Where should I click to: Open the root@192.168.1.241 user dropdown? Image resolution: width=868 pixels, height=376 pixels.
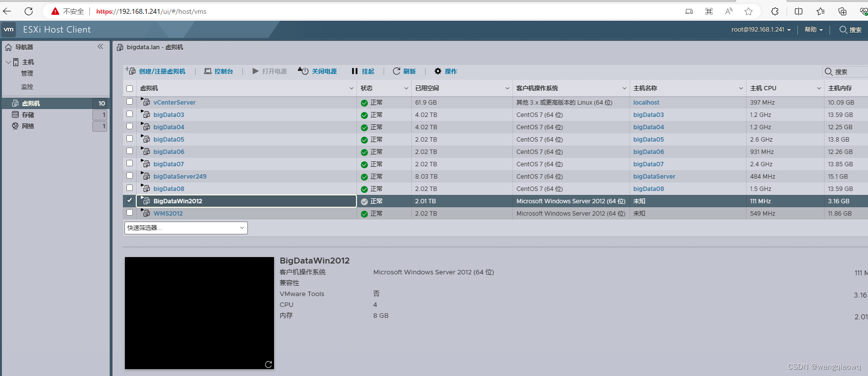point(761,30)
